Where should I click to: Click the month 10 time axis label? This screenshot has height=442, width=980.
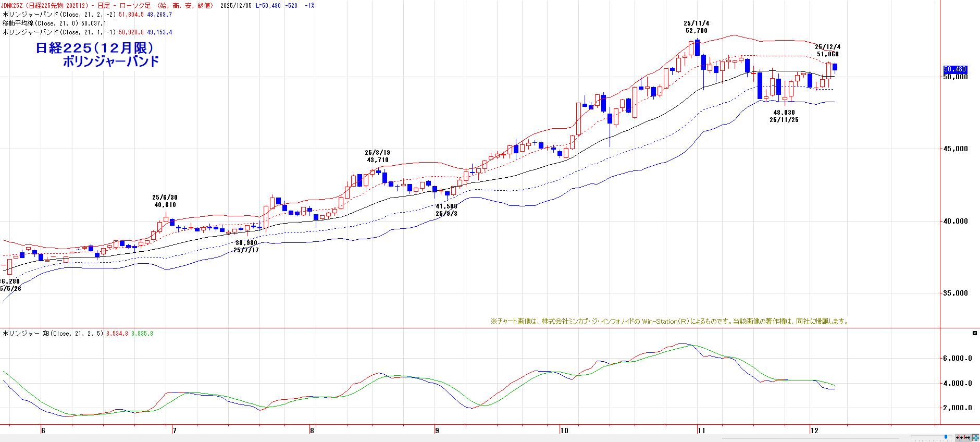(x=564, y=431)
